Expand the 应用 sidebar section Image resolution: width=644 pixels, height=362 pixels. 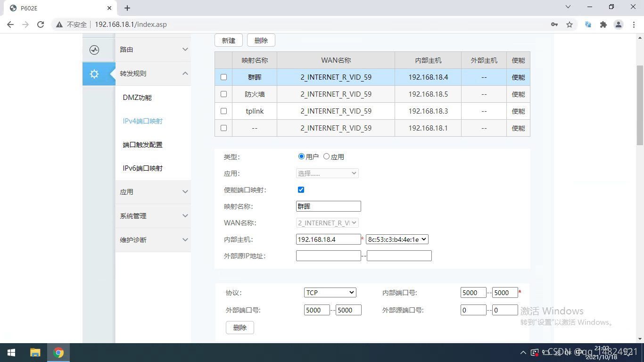153,192
